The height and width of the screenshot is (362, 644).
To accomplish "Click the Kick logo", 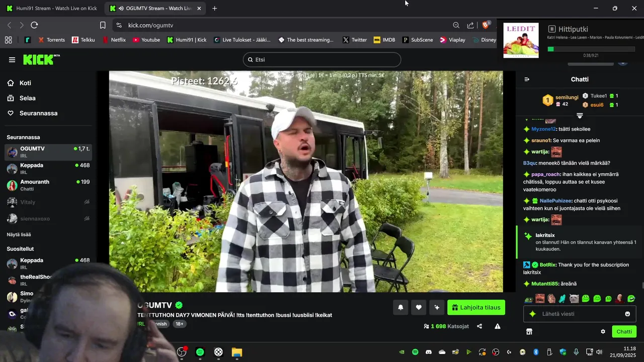I will click(x=41, y=60).
